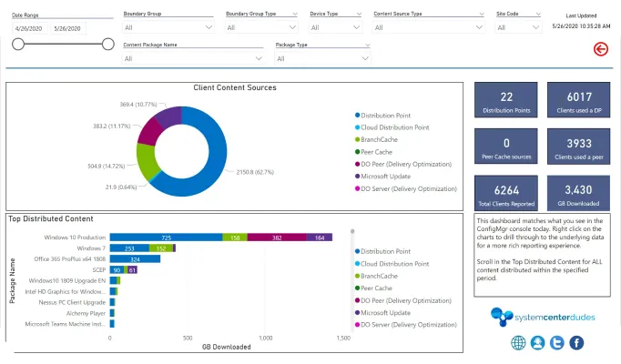The image size is (621, 364).
Task: Click Distribution Point legend dot in donut chart
Action: [x=357, y=116]
